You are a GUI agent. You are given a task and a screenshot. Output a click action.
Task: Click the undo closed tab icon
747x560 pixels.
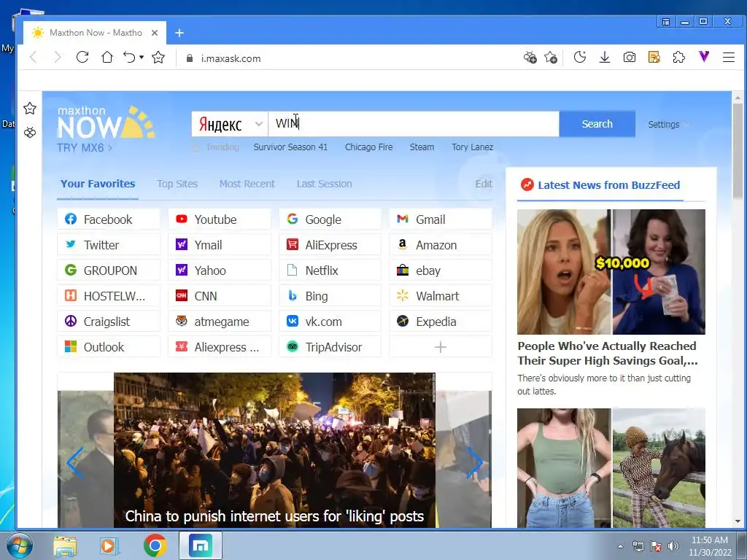(x=129, y=58)
